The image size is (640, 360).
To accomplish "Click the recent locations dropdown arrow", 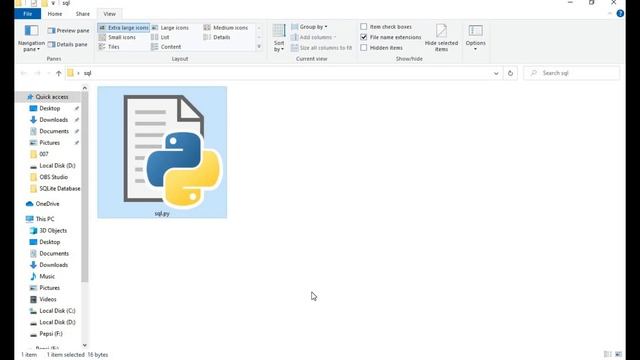I will (48, 73).
